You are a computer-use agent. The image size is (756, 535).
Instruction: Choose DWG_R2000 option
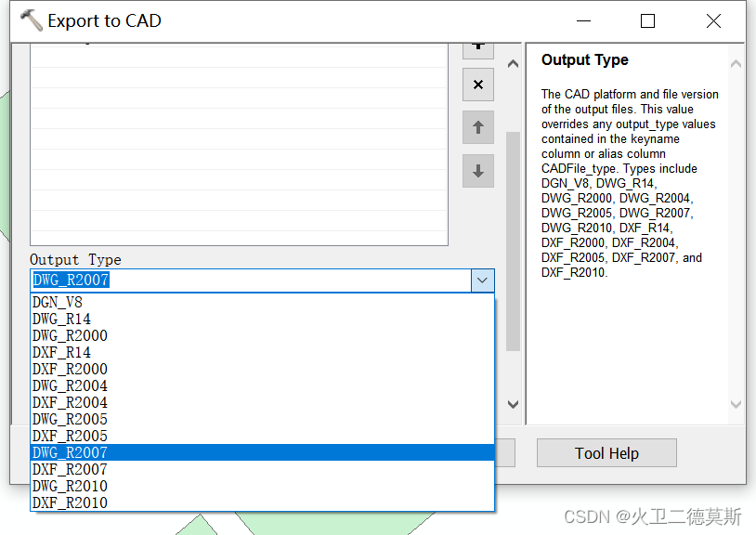click(x=262, y=335)
